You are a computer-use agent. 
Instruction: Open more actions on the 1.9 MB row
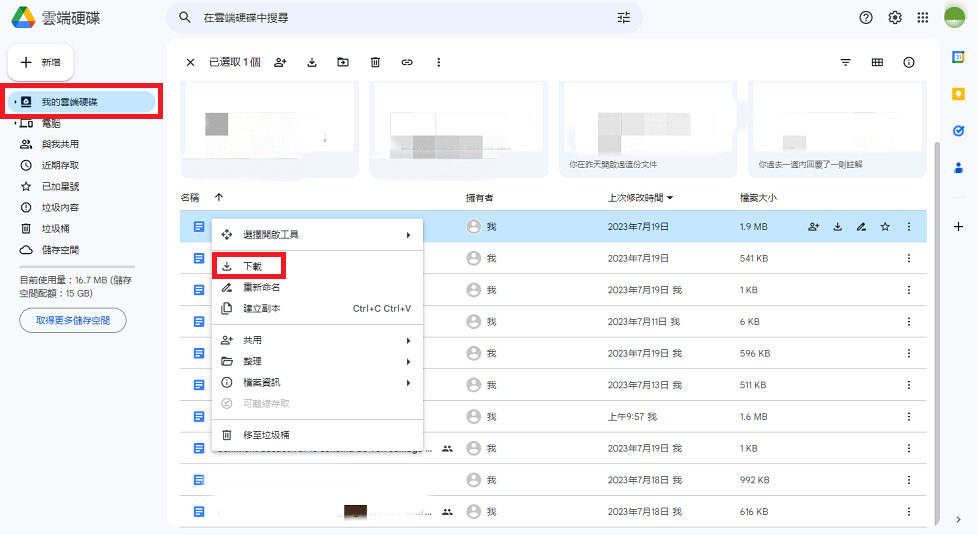point(909,227)
